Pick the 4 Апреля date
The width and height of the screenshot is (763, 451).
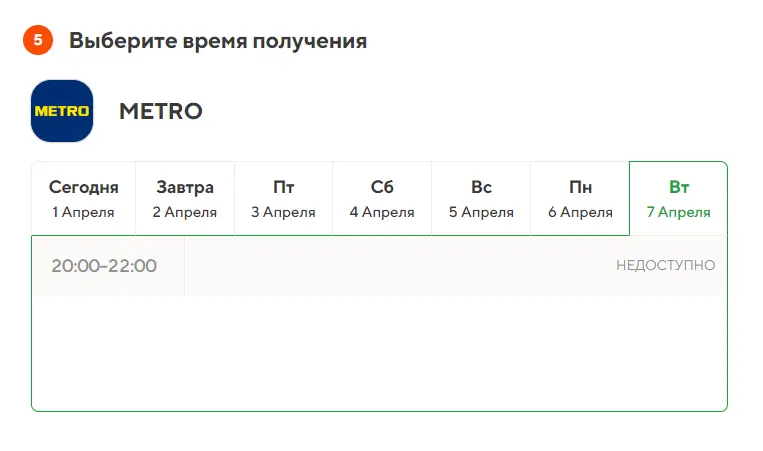point(382,212)
